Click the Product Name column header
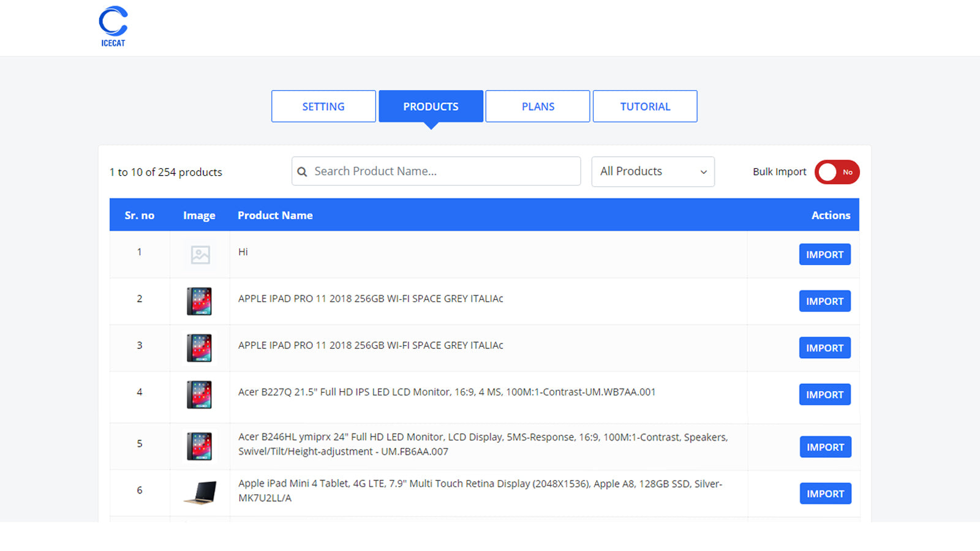Screen dimensions: 980x551 [275, 216]
